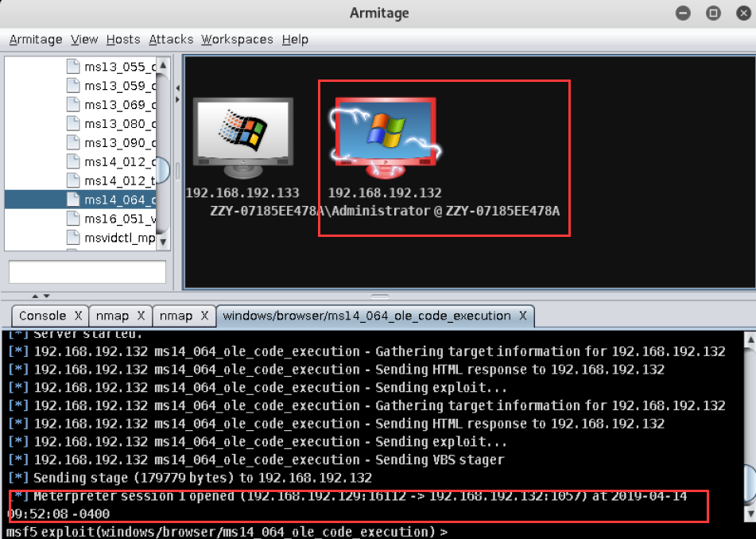
Task: Click the file icon beside ms14_012_t
Action: click(73, 180)
